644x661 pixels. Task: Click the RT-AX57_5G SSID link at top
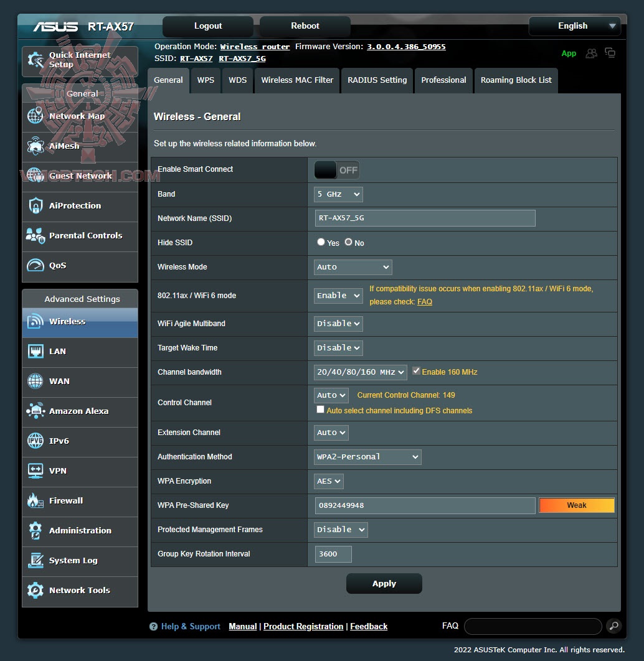click(x=242, y=59)
